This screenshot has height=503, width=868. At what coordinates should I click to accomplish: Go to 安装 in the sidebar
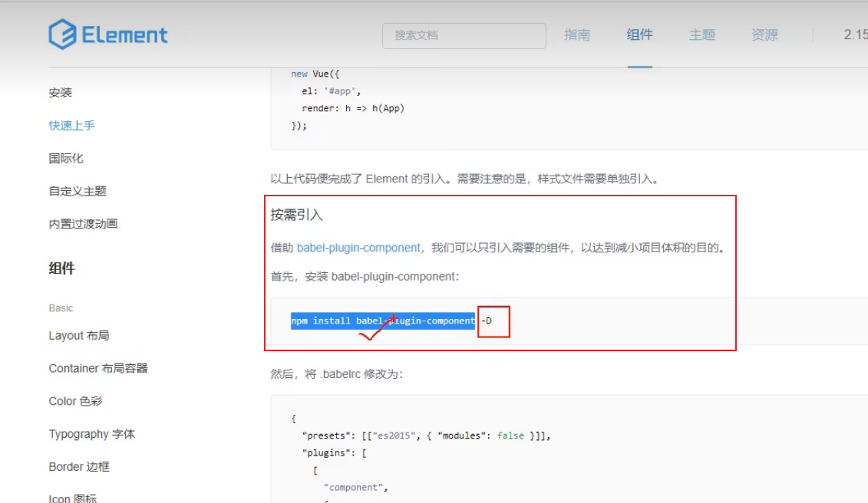click(61, 93)
